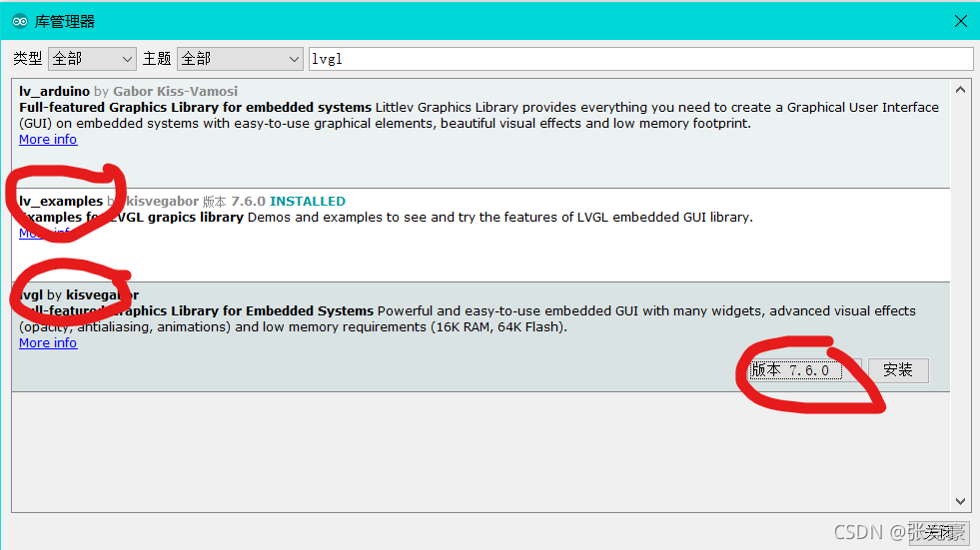Close the 库管理器 dialog with X
This screenshot has height=550, width=980.
(961, 21)
